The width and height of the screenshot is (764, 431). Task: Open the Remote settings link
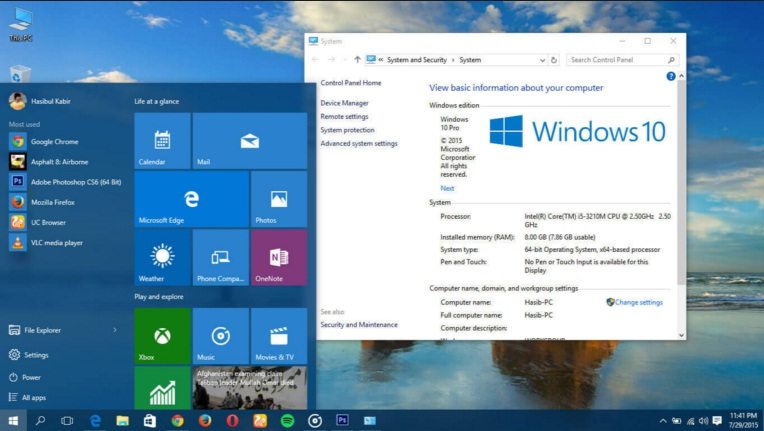coord(344,116)
